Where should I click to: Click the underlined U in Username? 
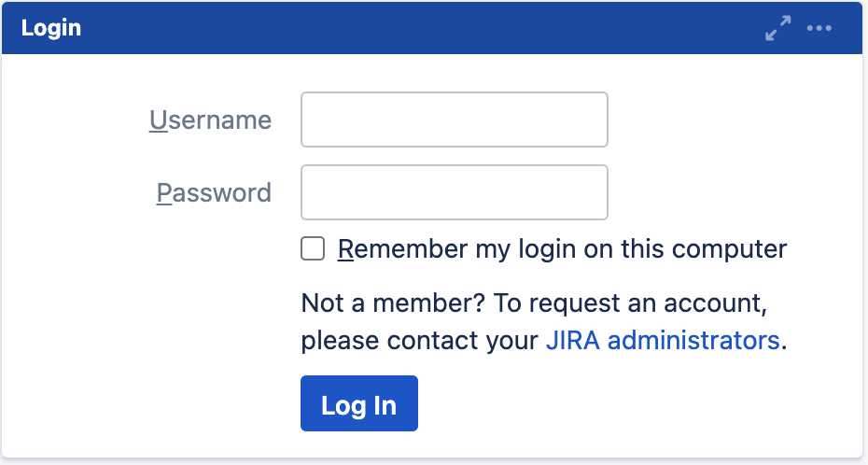coord(158,120)
